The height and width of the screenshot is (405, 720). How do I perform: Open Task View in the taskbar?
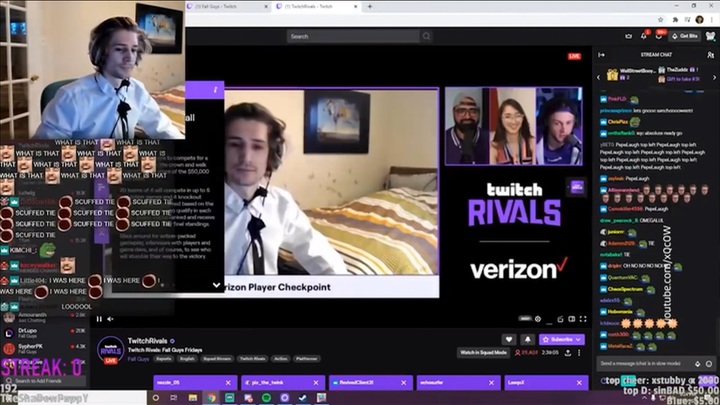tap(174, 398)
